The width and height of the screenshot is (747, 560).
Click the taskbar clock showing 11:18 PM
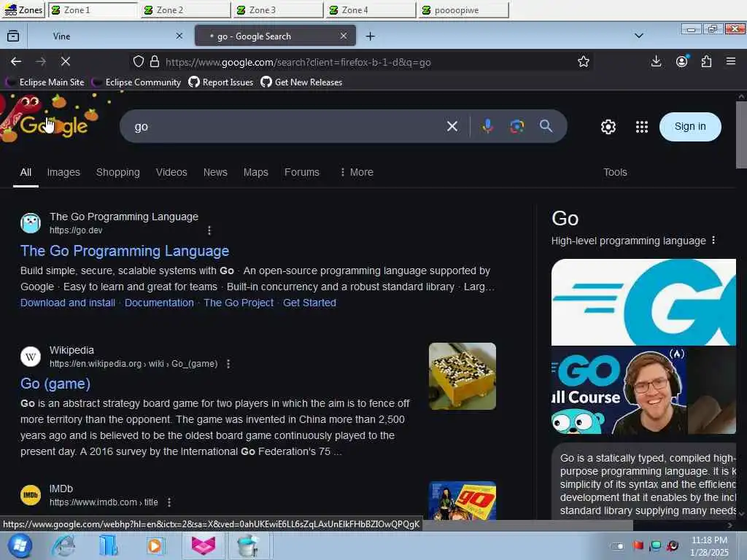(x=709, y=546)
